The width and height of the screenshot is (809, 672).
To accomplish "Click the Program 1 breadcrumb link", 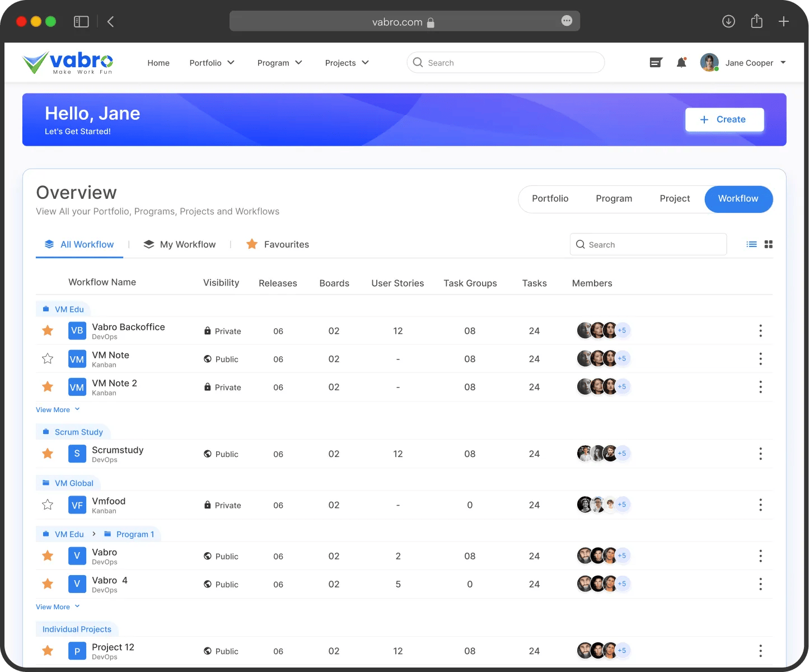I will coord(134,534).
